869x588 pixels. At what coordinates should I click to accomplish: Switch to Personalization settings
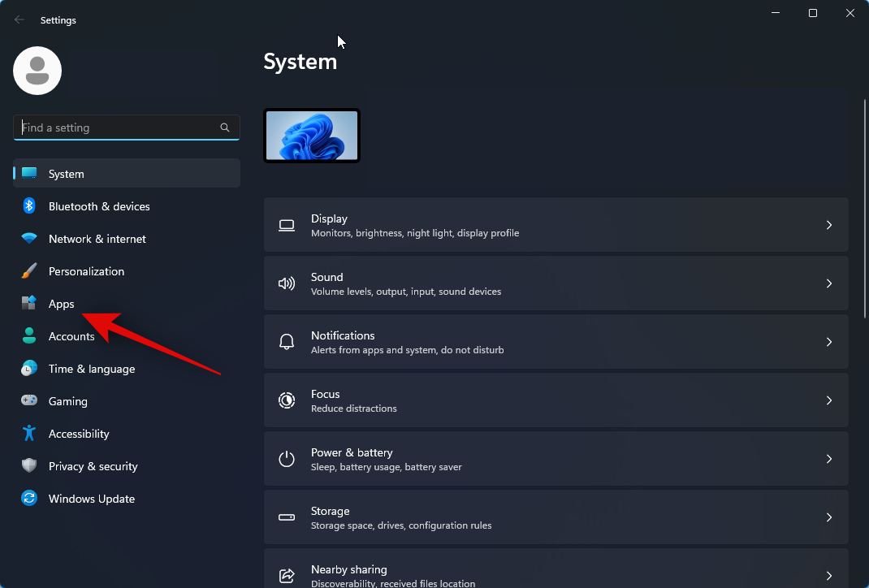pos(127,271)
